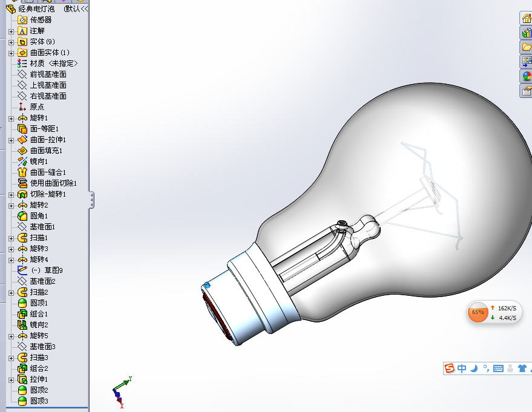This screenshot has height=412, width=532.
Task: Select the 圆顶3 tree item
Action: (39, 401)
